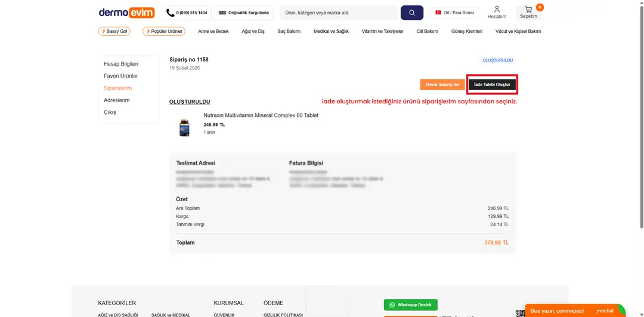Image resolution: width=644 pixels, height=317 pixels.
Task: Open Orijinallik Sorgulama barcode check
Action: click(x=243, y=13)
